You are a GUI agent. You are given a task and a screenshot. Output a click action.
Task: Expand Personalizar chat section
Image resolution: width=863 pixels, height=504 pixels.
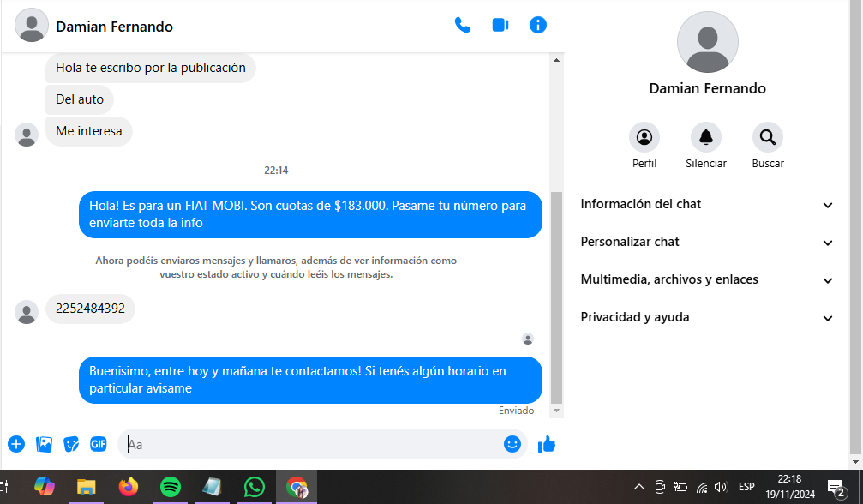pyautogui.click(x=707, y=243)
